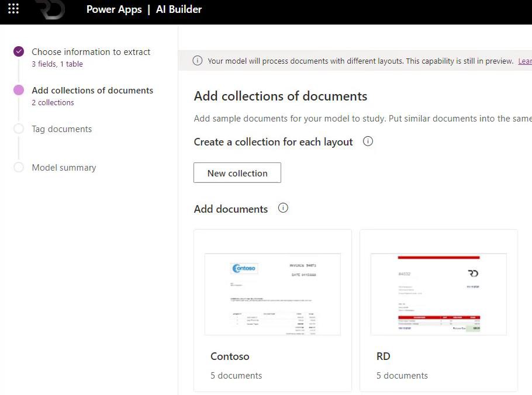The height and width of the screenshot is (395, 532).
Task: Click the RD logo in the header
Action: 51,9
